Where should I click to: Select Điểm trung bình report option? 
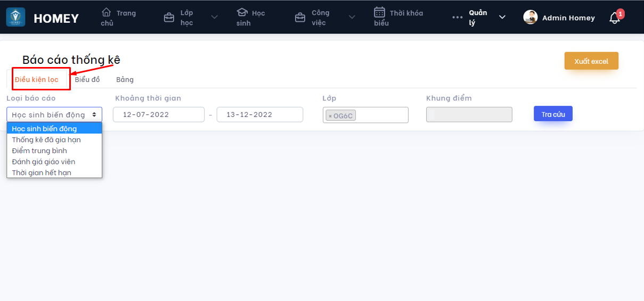point(39,150)
